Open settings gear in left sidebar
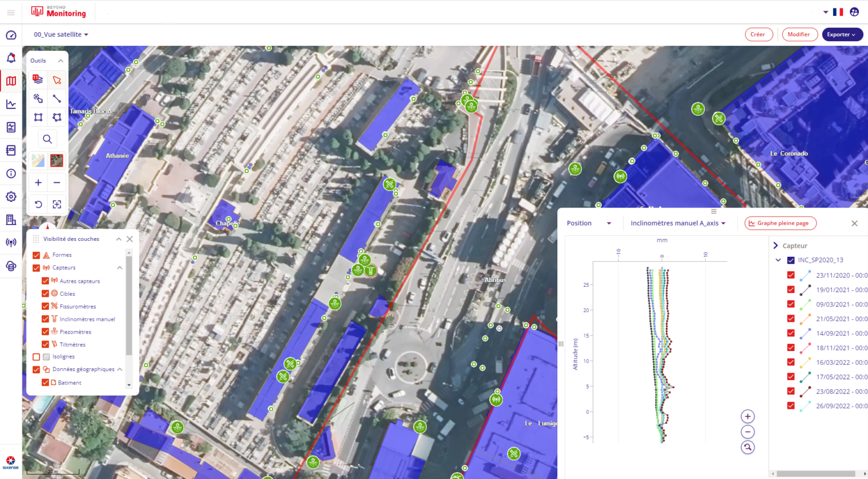The image size is (868, 479). coord(11,197)
